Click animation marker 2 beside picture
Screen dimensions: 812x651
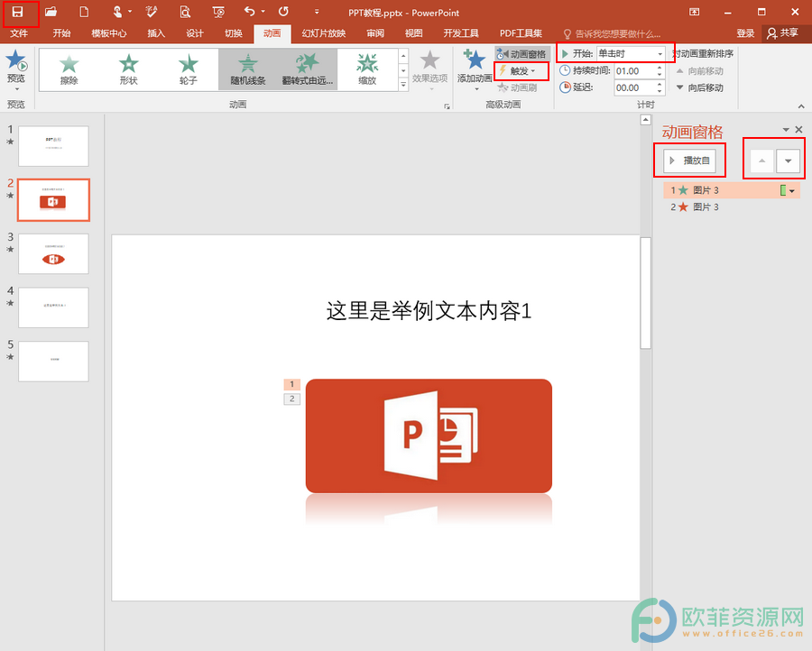[x=292, y=399]
